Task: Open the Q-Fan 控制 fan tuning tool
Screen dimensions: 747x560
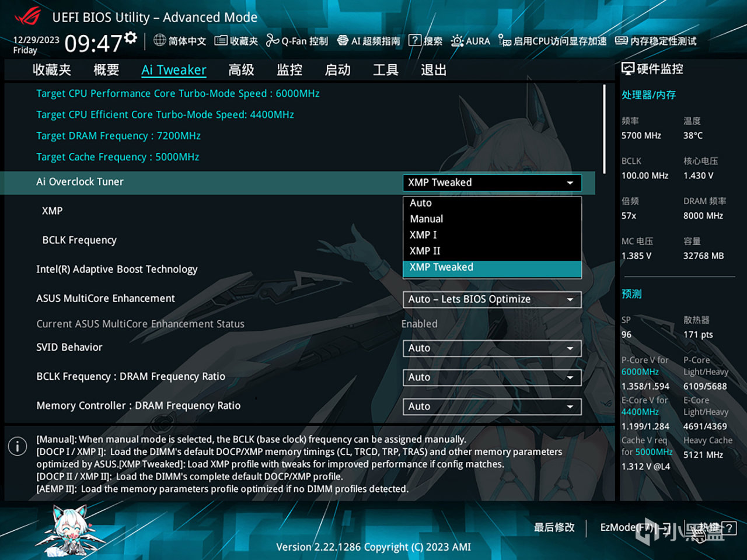Action: [x=300, y=41]
